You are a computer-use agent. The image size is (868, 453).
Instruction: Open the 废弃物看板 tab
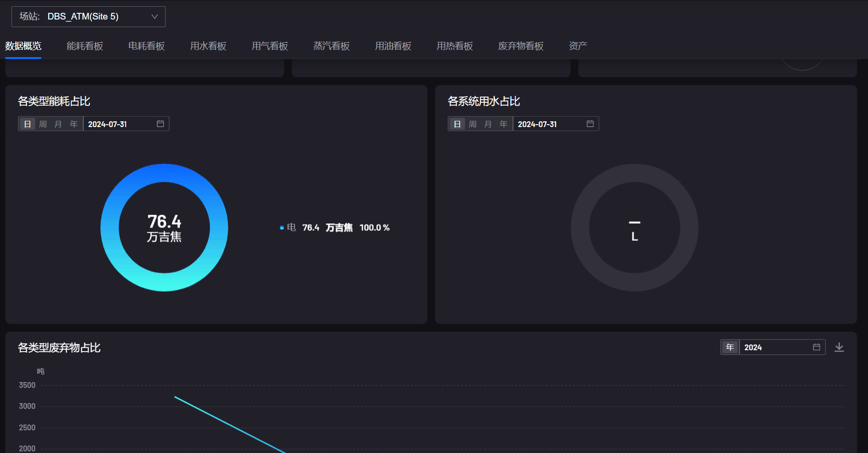coord(521,46)
